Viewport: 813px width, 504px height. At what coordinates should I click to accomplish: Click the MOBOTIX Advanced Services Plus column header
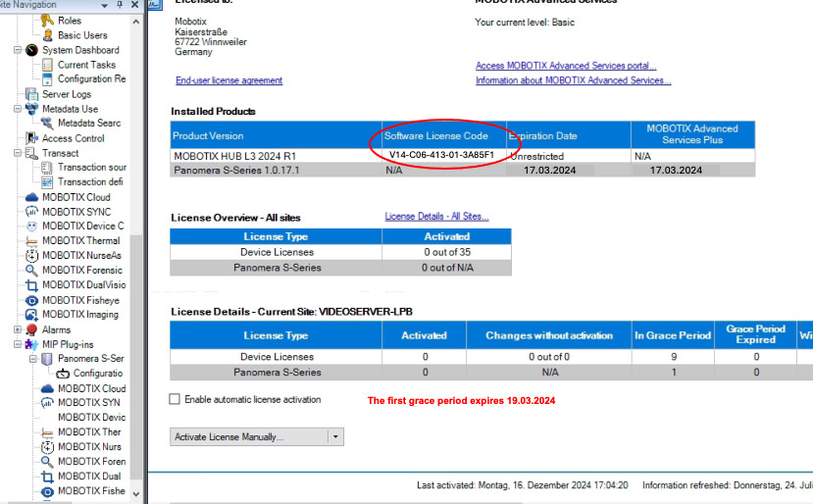click(692, 134)
